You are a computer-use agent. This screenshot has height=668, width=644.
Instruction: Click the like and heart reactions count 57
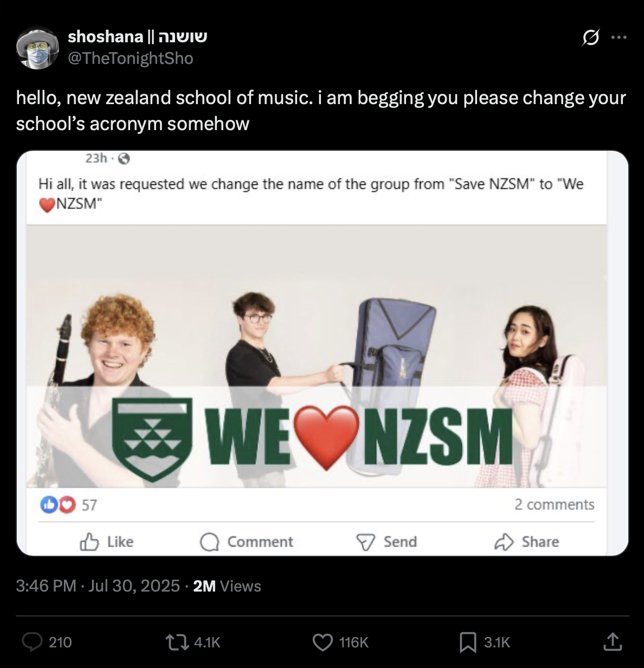point(68,505)
